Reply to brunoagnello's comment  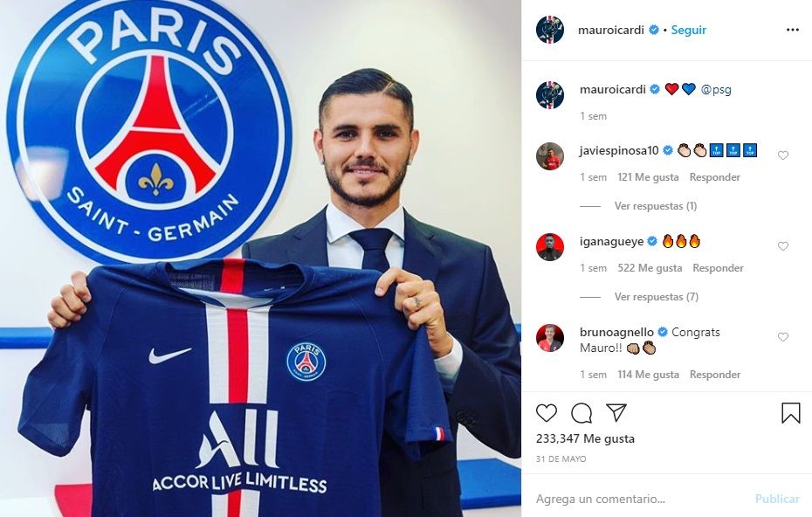(714, 374)
